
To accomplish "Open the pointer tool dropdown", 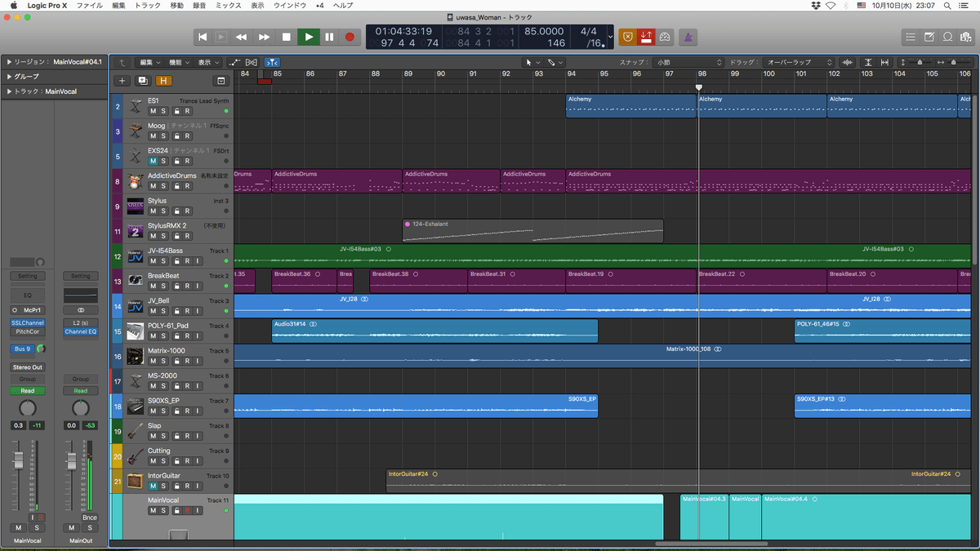I will (x=532, y=62).
